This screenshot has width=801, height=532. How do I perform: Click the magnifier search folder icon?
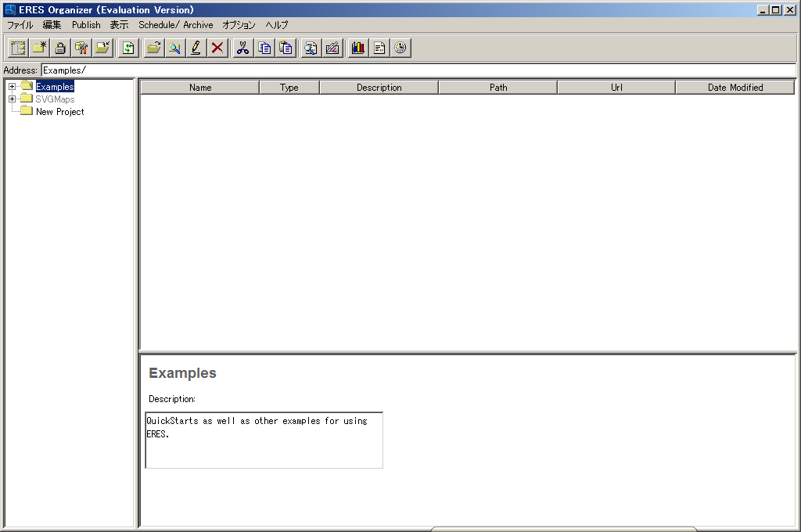tap(175, 48)
